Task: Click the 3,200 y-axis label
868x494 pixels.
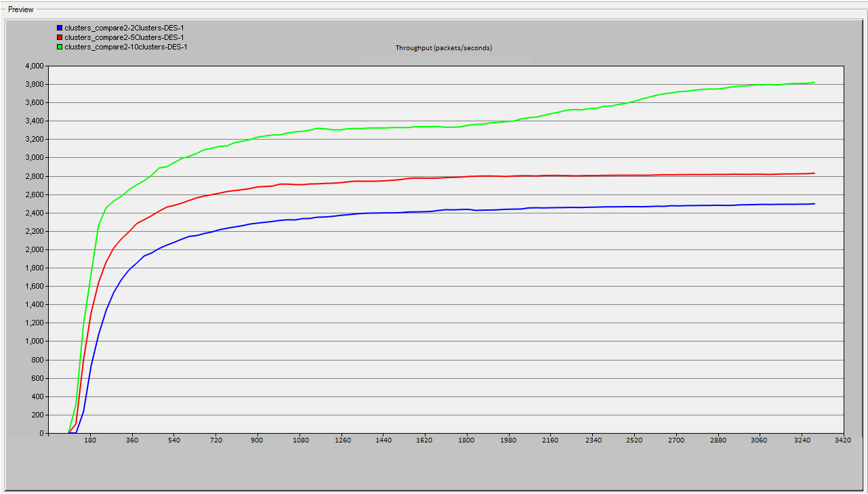Action: [x=34, y=139]
